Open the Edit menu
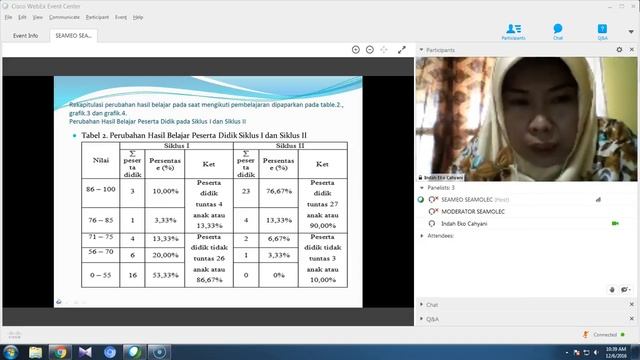 tap(22, 17)
